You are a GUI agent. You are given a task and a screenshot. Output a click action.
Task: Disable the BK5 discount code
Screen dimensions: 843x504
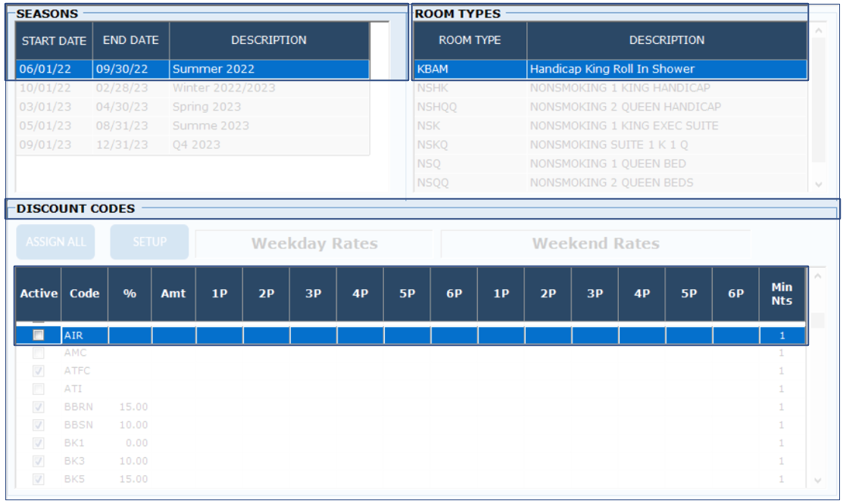pyautogui.click(x=38, y=479)
